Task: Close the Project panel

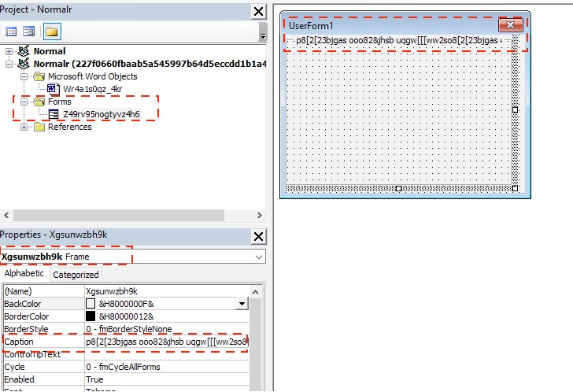Action: 258,11
